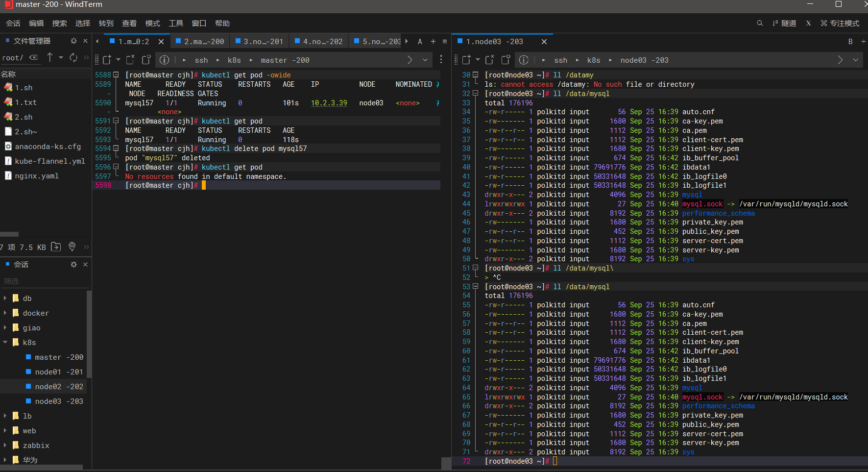Open the 会话 menu
The image size is (868, 472).
(x=13, y=23)
